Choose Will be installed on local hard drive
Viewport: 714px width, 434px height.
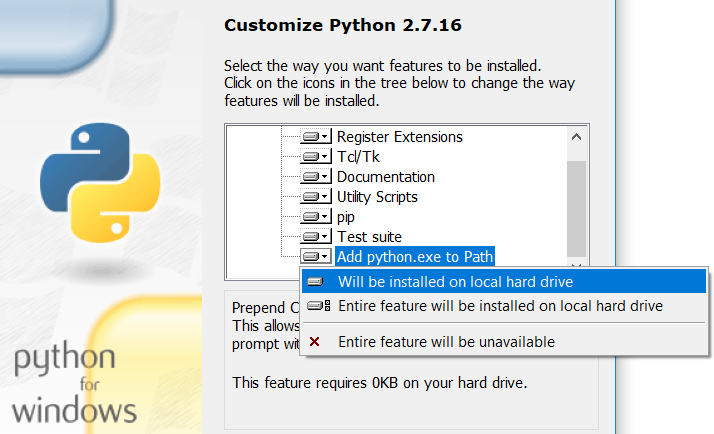point(504,281)
